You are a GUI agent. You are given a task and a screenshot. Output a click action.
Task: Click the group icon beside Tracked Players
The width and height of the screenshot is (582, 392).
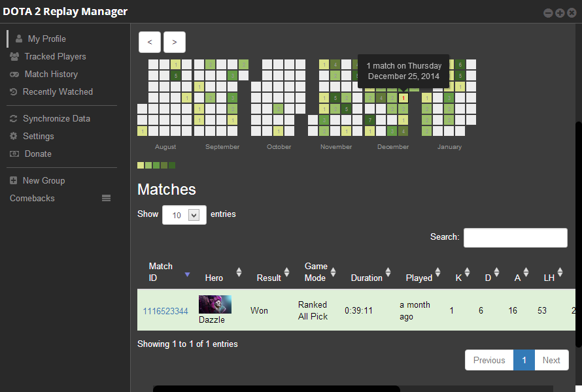(14, 56)
